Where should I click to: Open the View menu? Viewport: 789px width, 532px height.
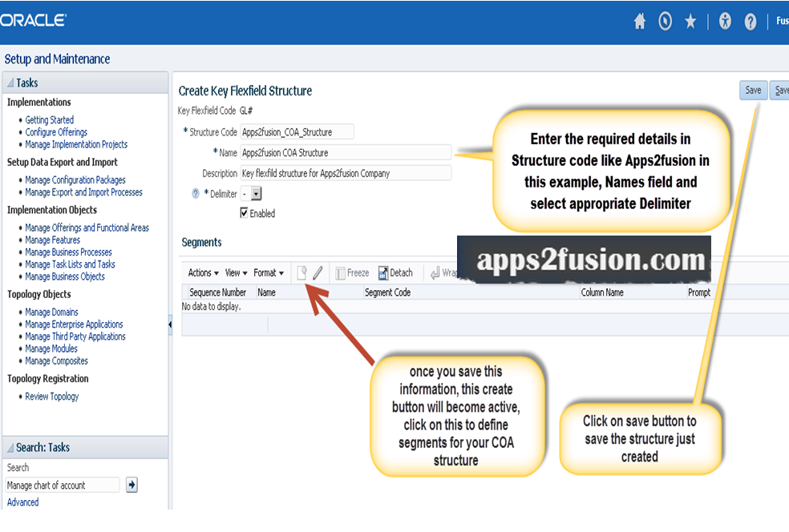click(x=236, y=272)
